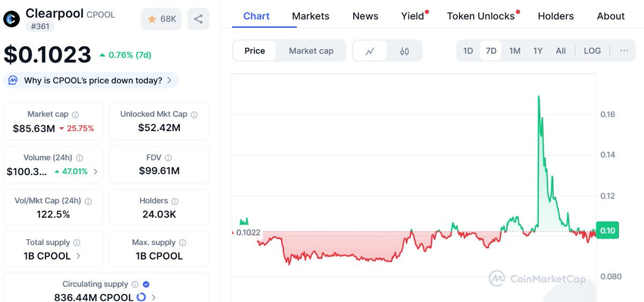Enable the LOG scale on the chart

(x=592, y=51)
